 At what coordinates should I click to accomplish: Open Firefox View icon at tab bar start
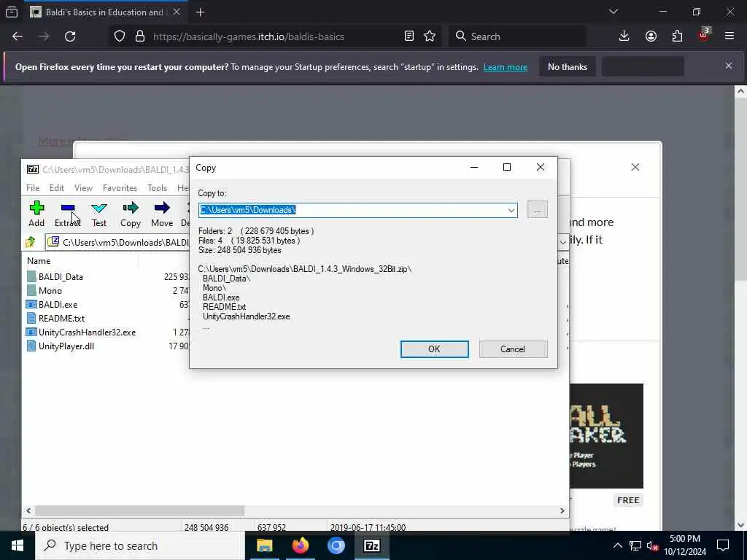[12, 12]
